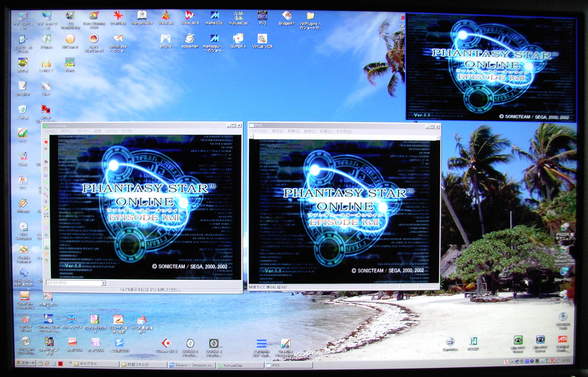Image resolution: width=588 pixels, height=377 pixels.
Task: Select the BridgeM1 desktop icon
Action: tap(286, 18)
